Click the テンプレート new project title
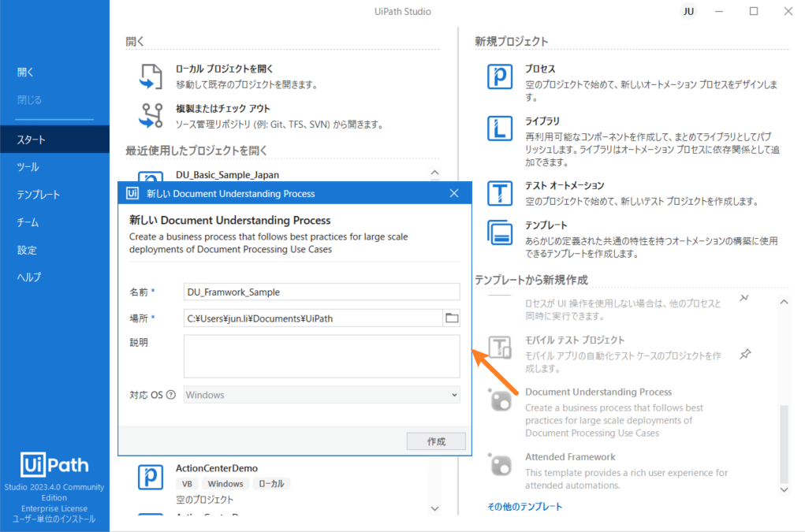Screen dimensions: 805x532 546,225
